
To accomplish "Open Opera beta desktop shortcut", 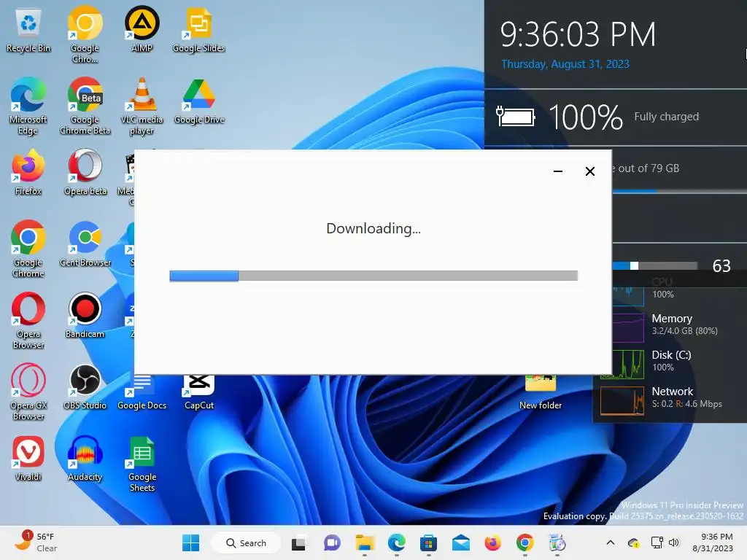I will [x=85, y=174].
